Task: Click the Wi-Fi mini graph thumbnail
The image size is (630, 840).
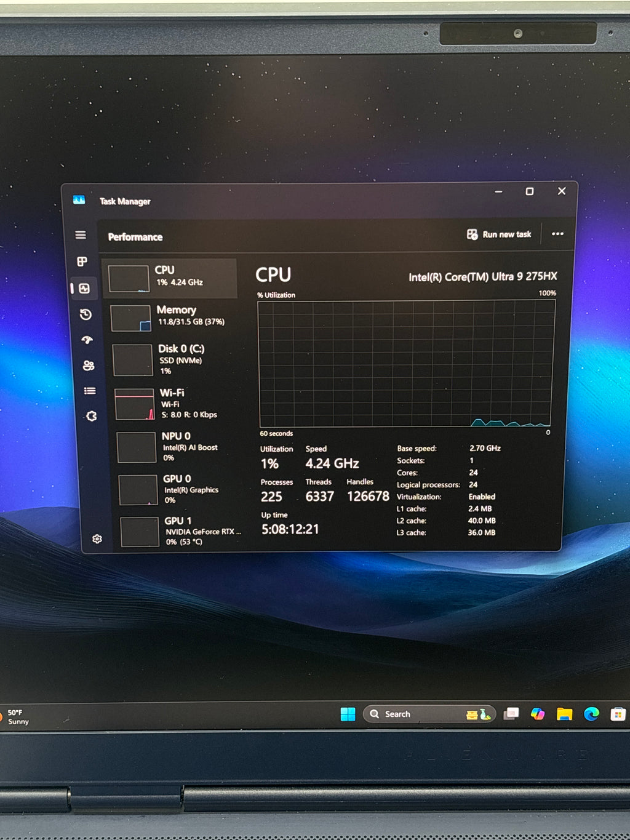Action: [135, 404]
